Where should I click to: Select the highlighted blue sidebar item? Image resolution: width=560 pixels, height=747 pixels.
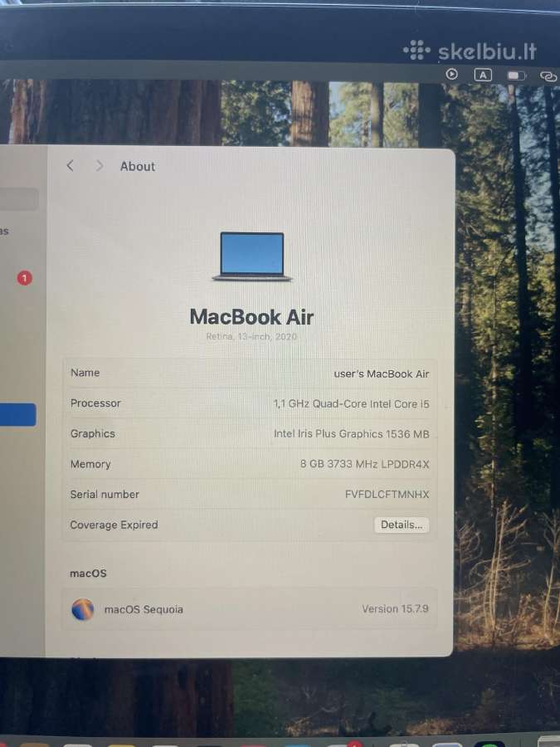tap(17, 414)
